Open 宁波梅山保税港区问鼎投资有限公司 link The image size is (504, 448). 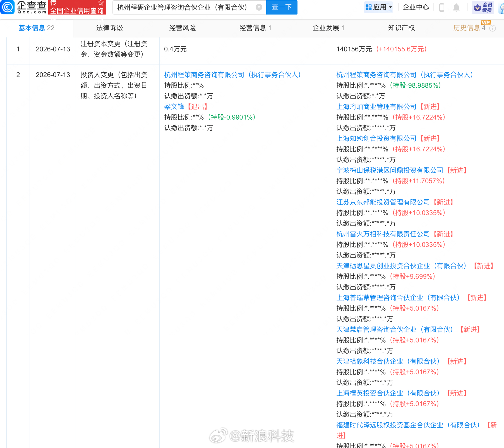pos(390,170)
